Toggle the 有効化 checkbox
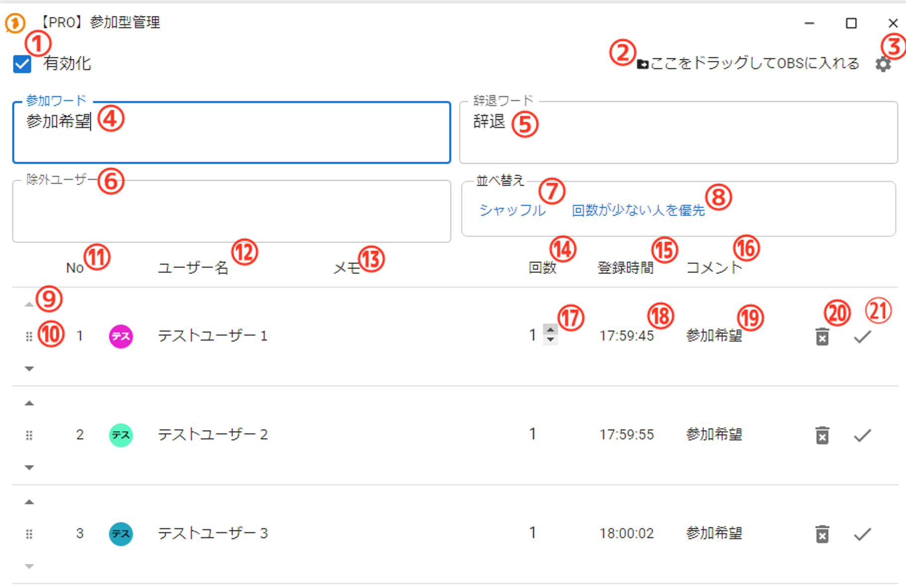This screenshot has height=588, width=906. click(22, 64)
